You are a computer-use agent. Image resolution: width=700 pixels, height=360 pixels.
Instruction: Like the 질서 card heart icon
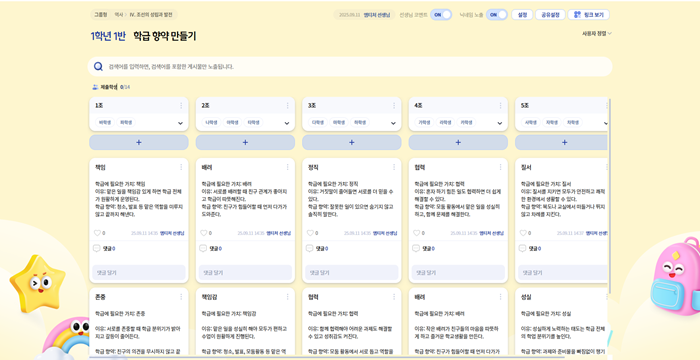(x=523, y=233)
